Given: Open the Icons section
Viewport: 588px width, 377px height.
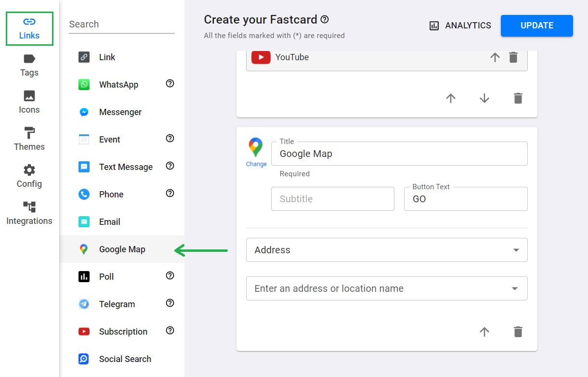Looking at the screenshot, I should pos(29,103).
